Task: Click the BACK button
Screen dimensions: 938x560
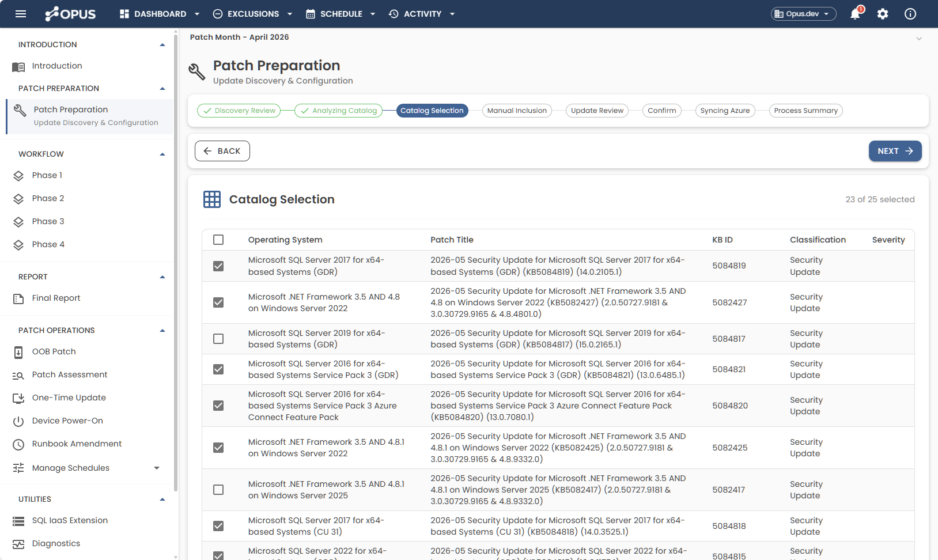Action: point(222,151)
